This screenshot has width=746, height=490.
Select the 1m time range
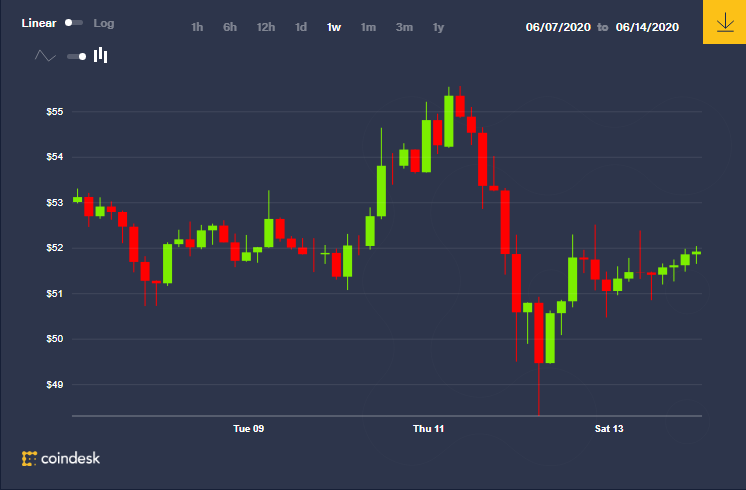pos(368,27)
